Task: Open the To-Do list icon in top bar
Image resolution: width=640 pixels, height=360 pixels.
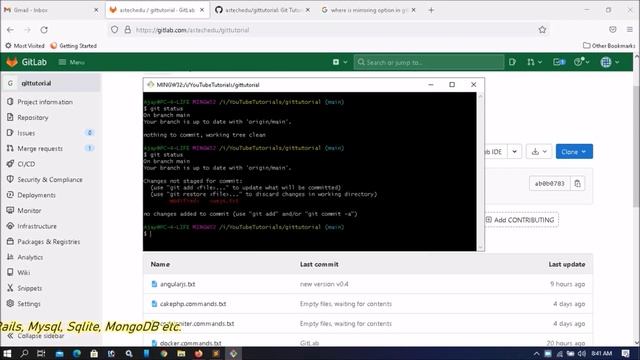Action: click(x=559, y=62)
